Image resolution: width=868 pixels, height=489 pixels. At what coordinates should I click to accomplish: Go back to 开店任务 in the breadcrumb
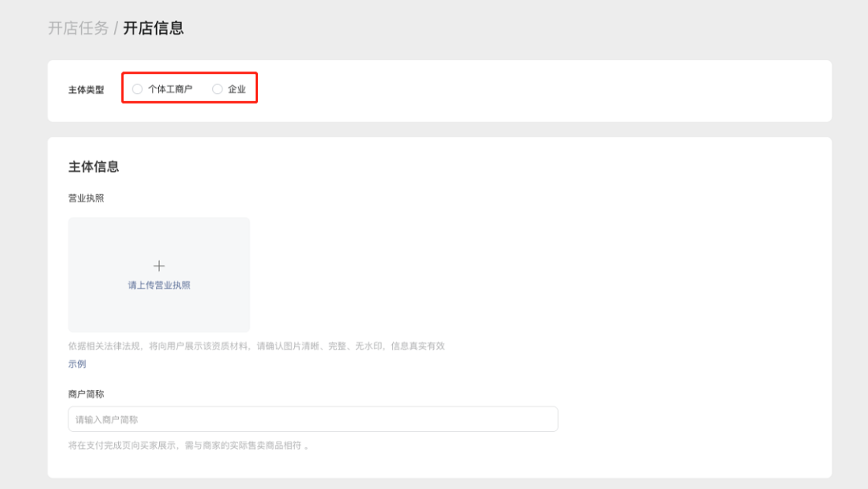point(78,28)
